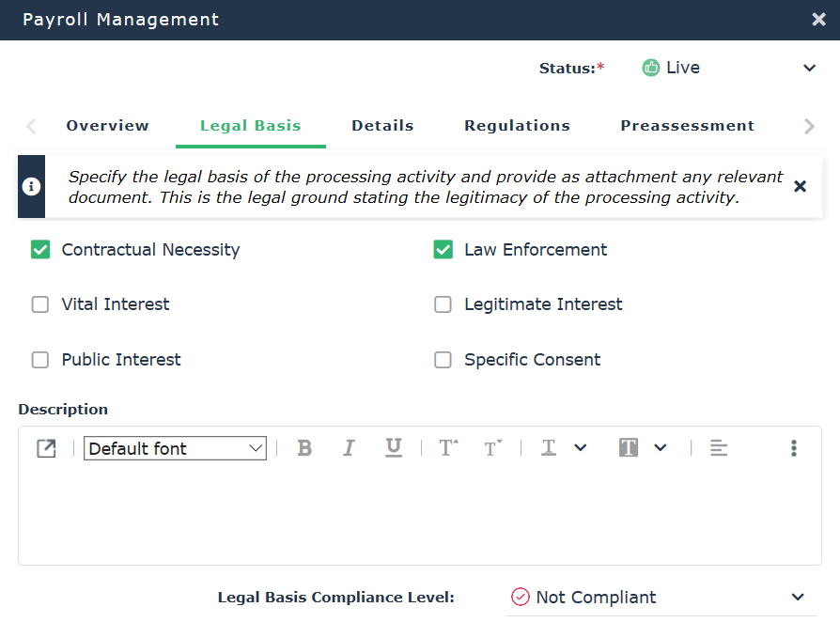Click the subscript text icon
Viewport: 840px width, 638px height.
(x=492, y=448)
